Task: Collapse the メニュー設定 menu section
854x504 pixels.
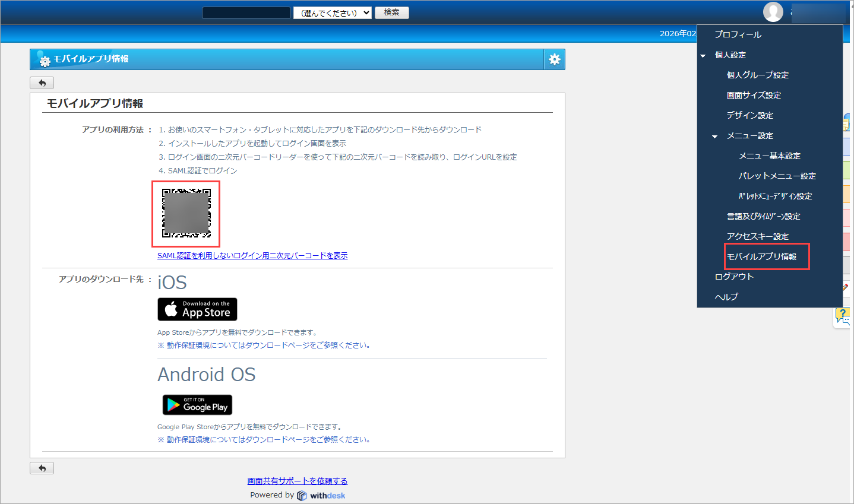Action: pos(714,135)
